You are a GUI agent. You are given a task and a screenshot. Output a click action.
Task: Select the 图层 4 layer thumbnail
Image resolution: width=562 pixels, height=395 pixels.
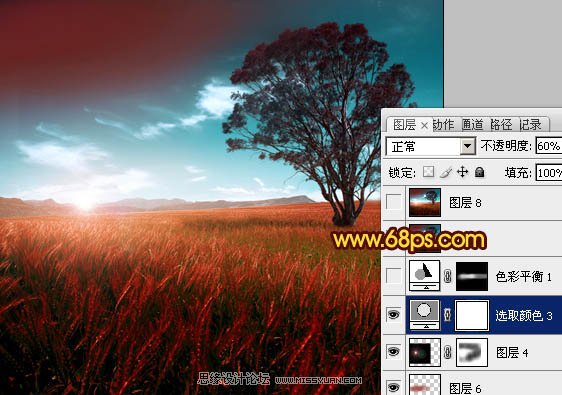click(425, 352)
